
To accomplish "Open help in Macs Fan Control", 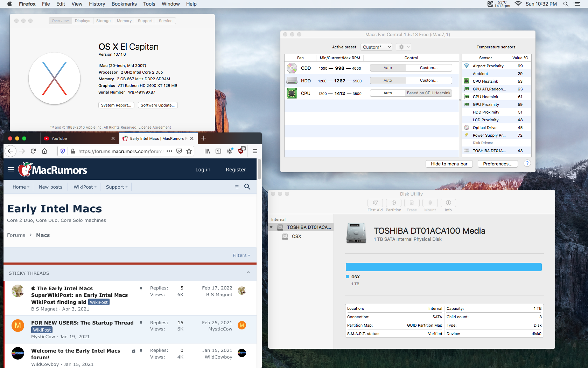I will point(527,163).
